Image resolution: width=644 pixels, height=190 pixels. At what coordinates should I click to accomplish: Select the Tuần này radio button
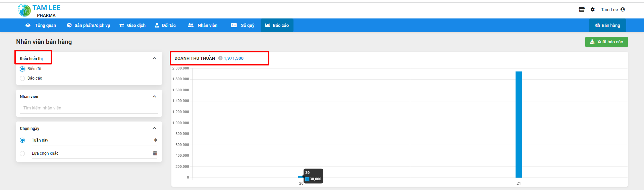pyautogui.click(x=22, y=140)
